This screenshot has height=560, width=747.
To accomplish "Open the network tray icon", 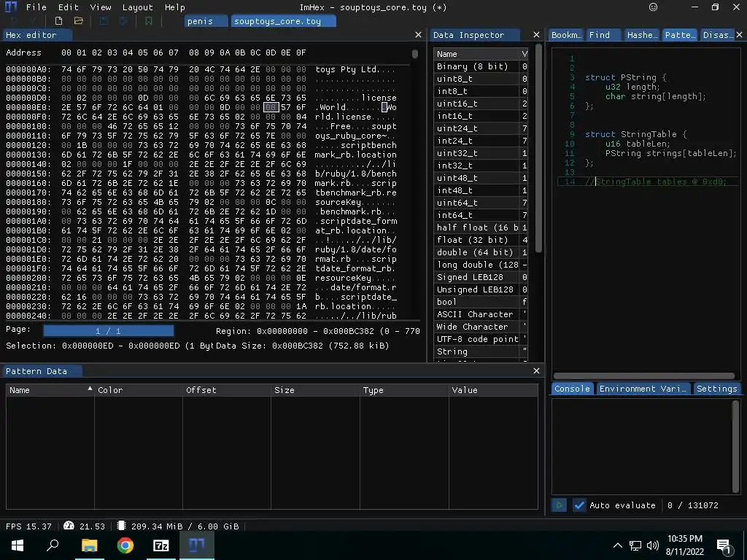I will tap(635, 545).
